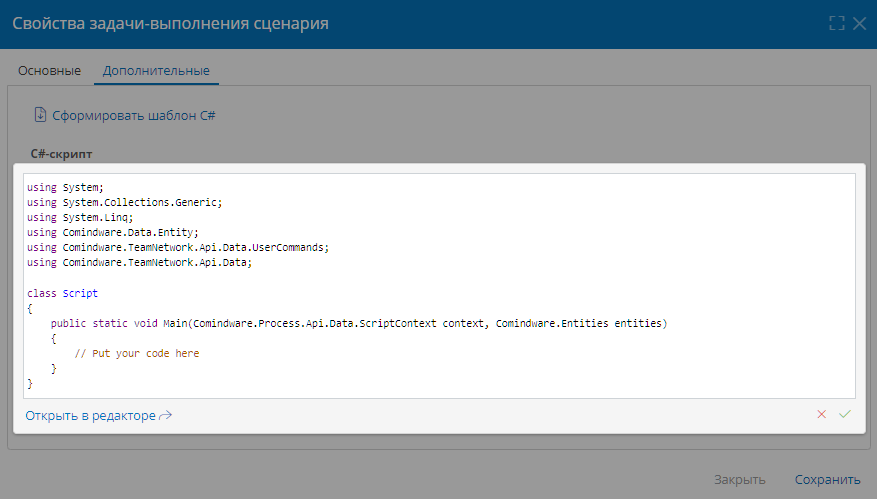Click the fullscreen expand icon in header

tap(837, 23)
